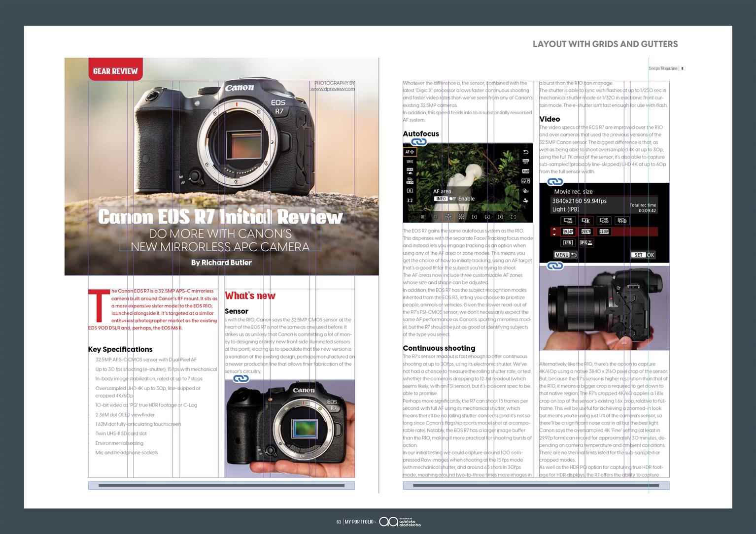Click the 'Video' heading
Viewport: 756px width, 534px height.
coord(550,119)
